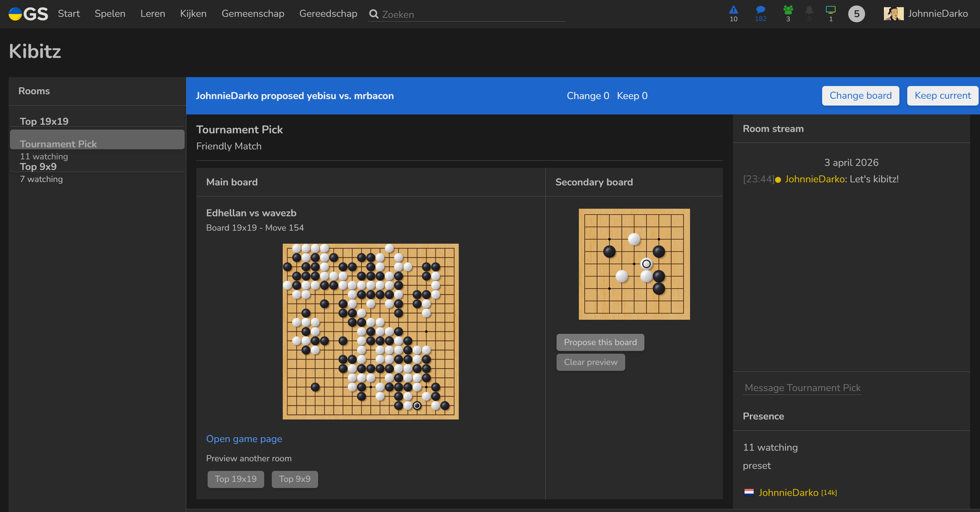Click JohnnieDarko's profile avatar picture

893,14
